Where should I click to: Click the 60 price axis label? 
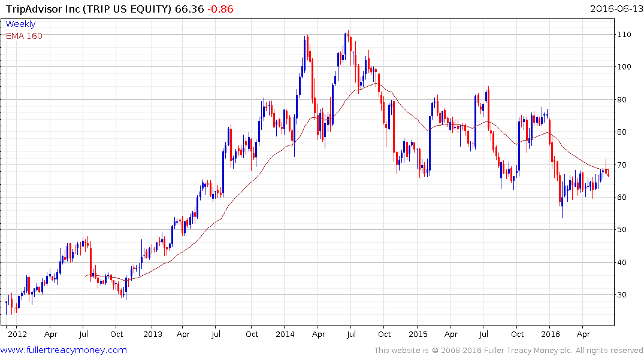[621, 197]
